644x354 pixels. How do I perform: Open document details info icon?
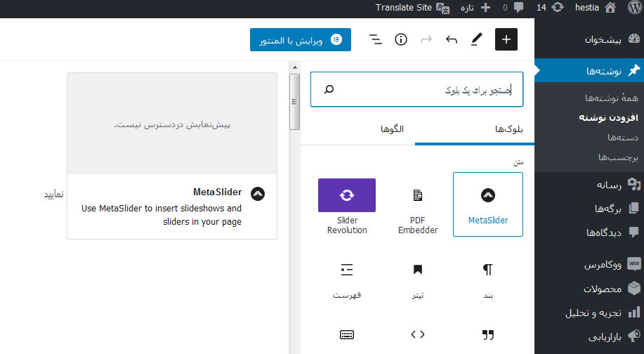point(401,39)
